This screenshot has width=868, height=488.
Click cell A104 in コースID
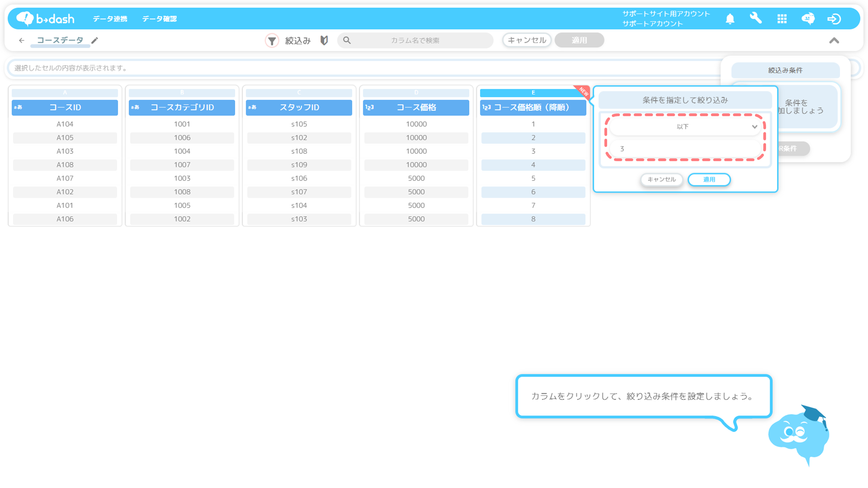click(65, 124)
